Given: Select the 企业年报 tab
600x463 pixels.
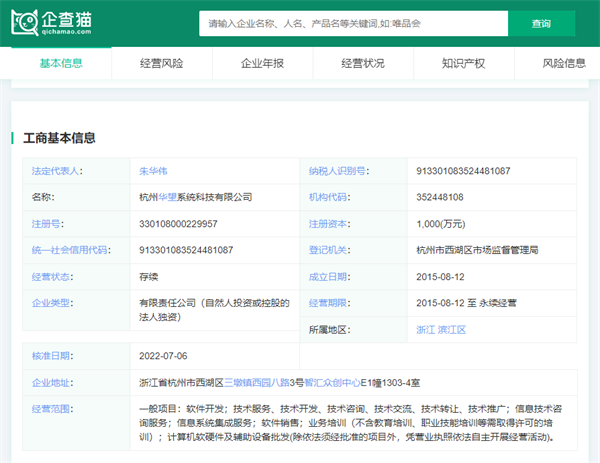Looking at the screenshot, I should coord(262,63).
